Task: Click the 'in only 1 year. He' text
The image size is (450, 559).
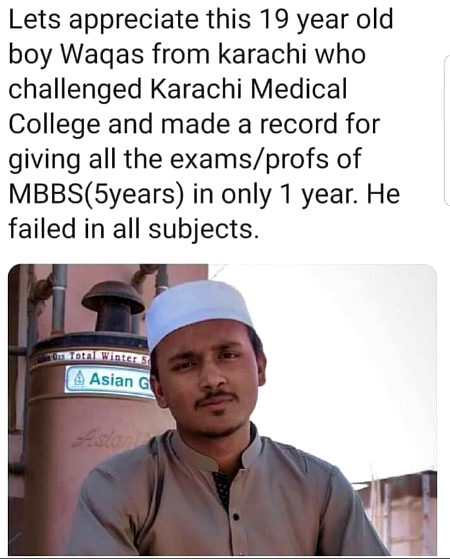Action: click(296, 195)
